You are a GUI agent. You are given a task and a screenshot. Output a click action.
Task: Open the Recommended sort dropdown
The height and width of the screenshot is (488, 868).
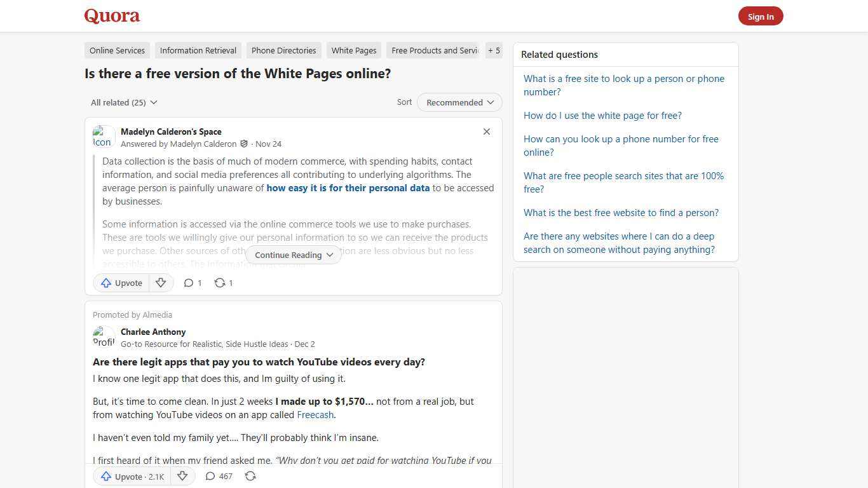pyautogui.click(x=459, y=102)
